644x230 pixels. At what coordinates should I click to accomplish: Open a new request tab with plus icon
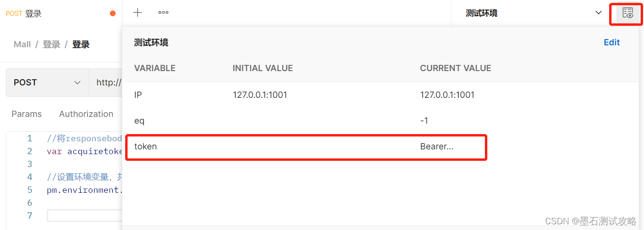point(138,13)
